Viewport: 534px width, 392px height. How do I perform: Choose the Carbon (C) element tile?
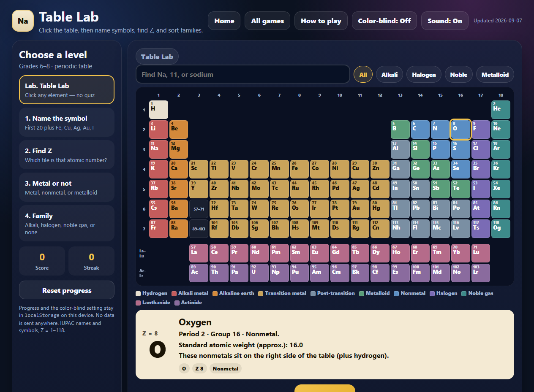420,130
